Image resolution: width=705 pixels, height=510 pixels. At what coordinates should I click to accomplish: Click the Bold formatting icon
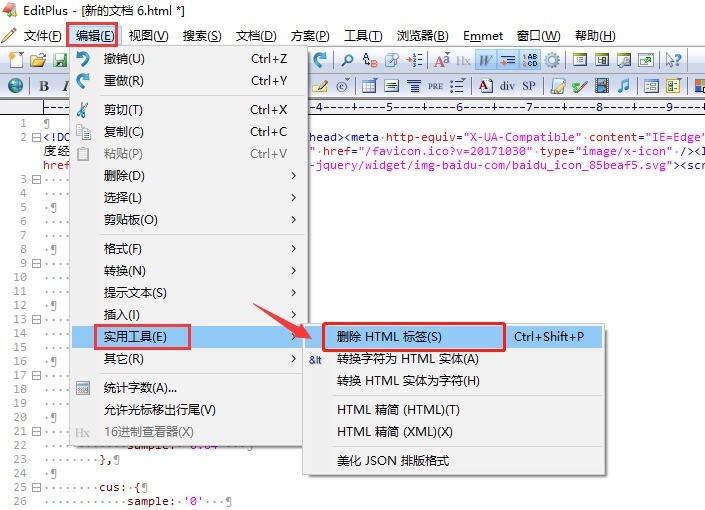click(x=44, y=86)
